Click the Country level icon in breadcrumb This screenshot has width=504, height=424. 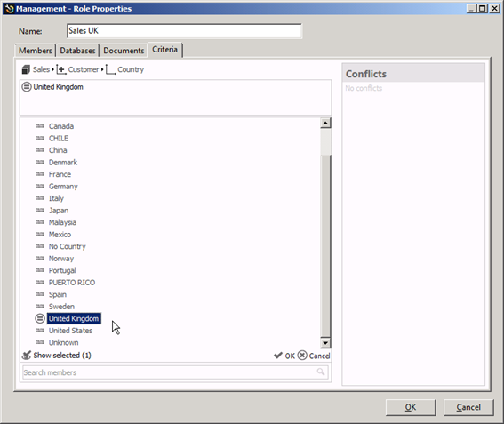110,69
